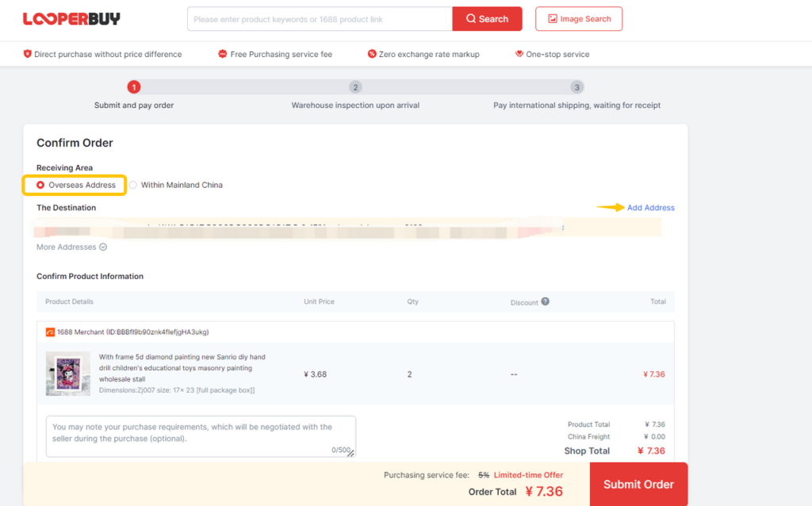Click the LooperBuy logo
The image size is (812, 506).
pyautogui.click(x=71, y=18)
